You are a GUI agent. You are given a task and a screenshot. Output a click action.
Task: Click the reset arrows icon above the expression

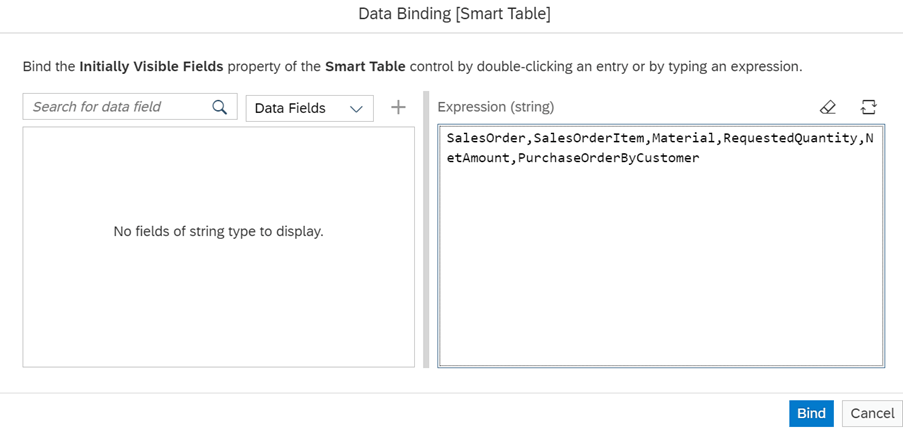coord(868,107)
